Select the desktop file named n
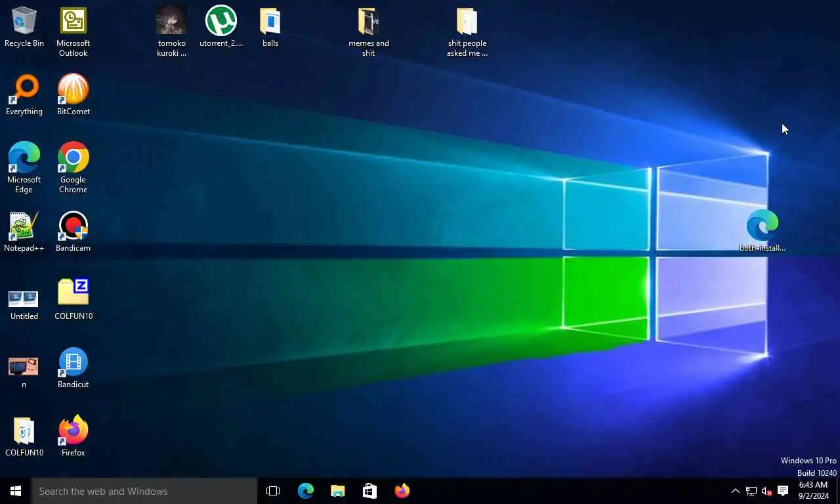Viewport: 840px width, 504px height. [24, 371]
